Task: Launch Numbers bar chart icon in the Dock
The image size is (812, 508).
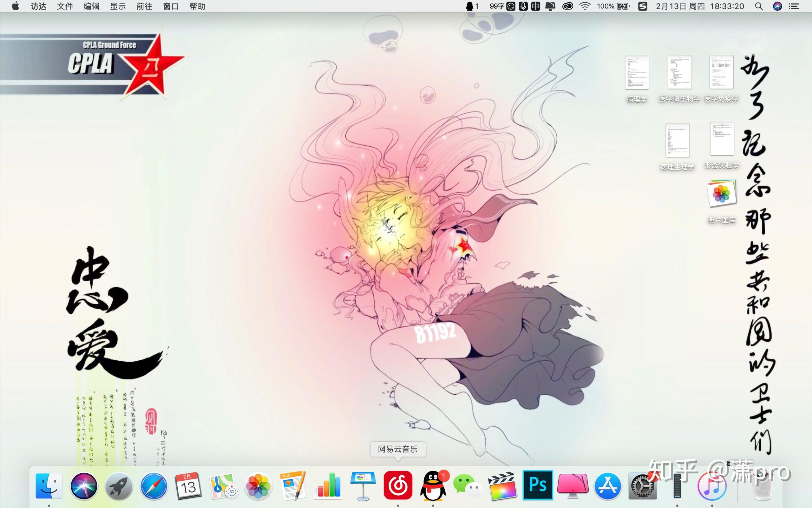Action: [328, 486]
